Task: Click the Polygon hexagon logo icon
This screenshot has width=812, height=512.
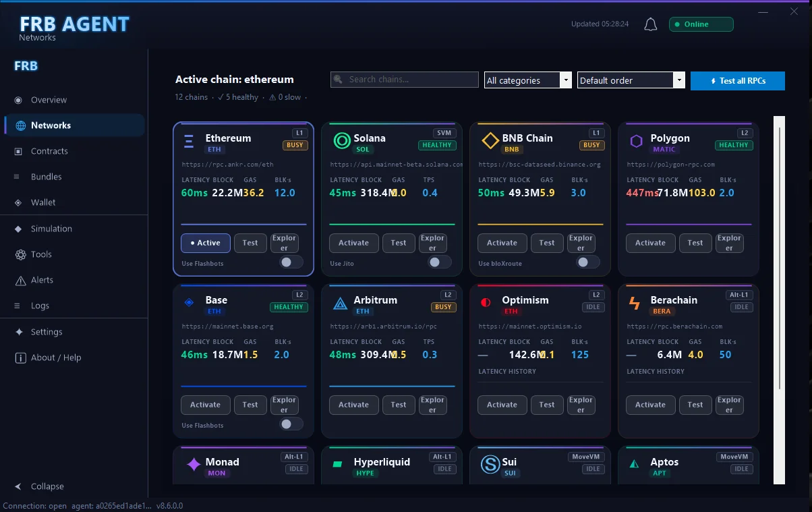Action: pyautogui.click(x=637, y=141)
